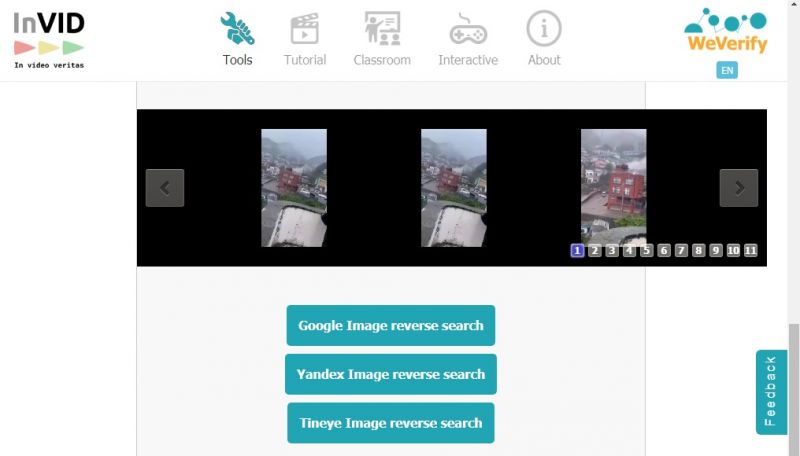Open the Tutorial clapperboard icon
Screen dimensions: 800x456
click(305, 29)
